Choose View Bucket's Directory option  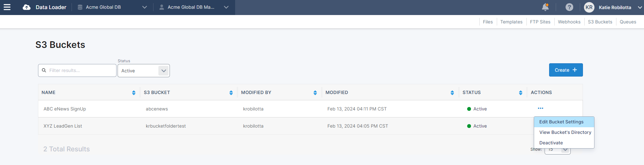565,132
